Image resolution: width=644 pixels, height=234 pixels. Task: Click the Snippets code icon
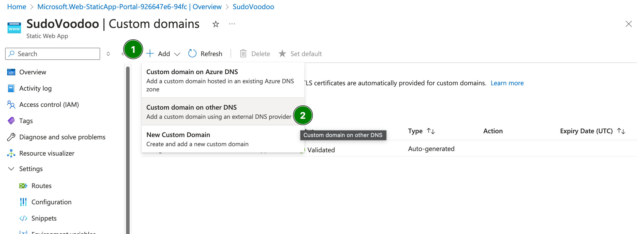23,218
